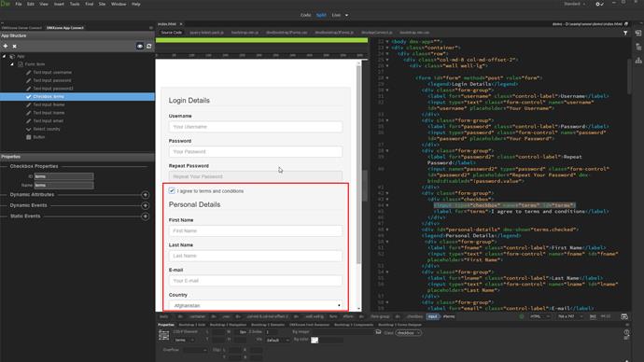Click the top icon in the right side panel strip
Screen dimensions: 644x362
638,33
